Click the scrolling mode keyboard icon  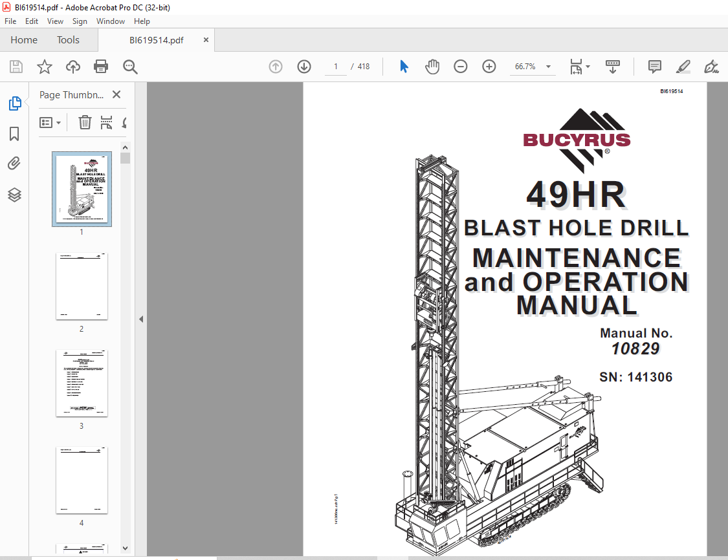(x=613, y=67)
